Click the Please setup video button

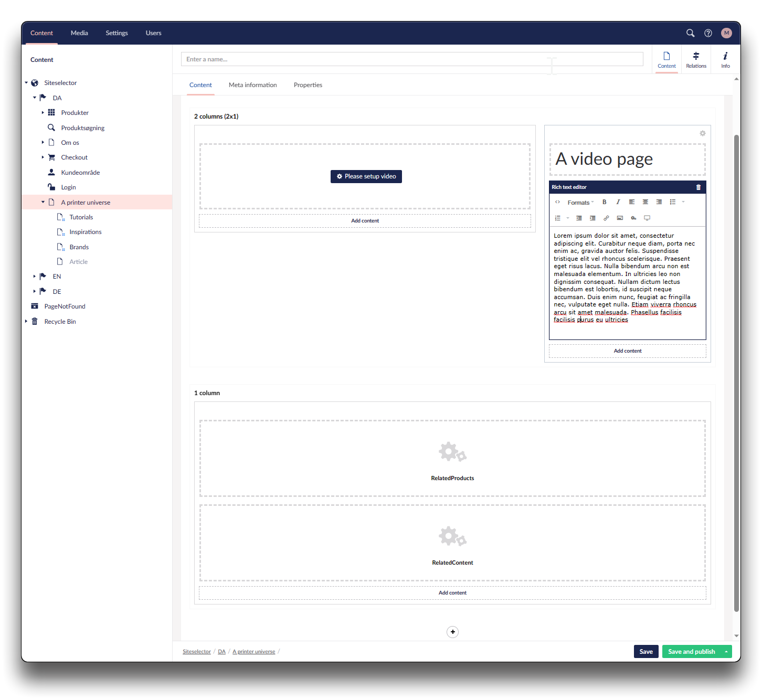pyautogui.click(x=366, y=176)
